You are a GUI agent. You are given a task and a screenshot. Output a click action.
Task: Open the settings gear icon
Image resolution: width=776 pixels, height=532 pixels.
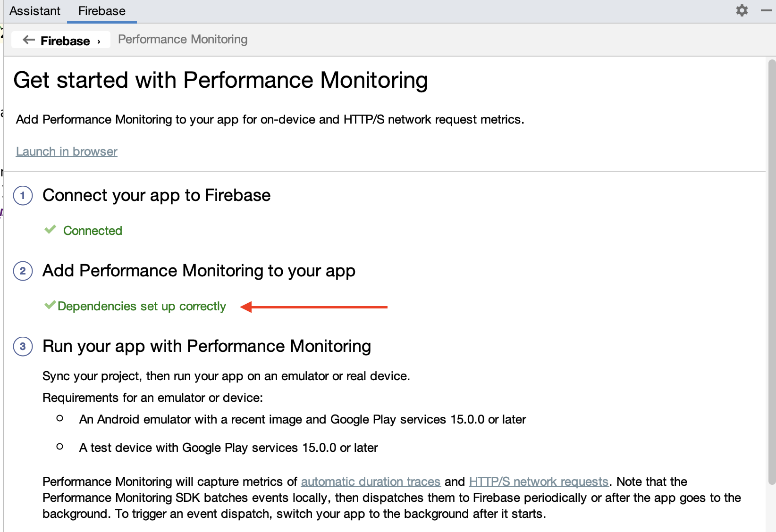[x=742, y=10]
